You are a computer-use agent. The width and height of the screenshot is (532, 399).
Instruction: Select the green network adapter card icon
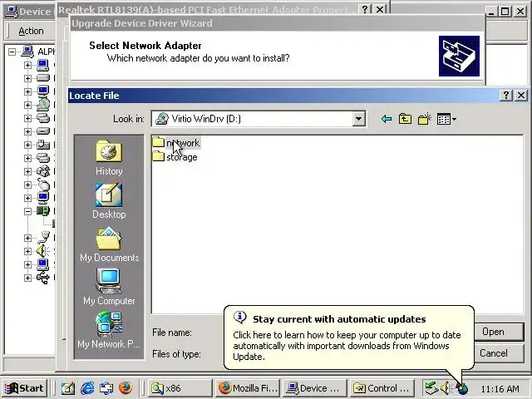click(43, 210)
